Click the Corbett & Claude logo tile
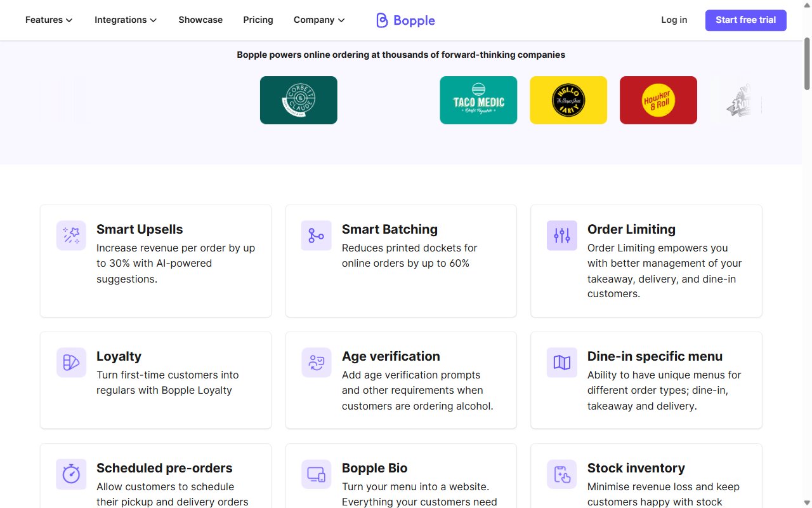The height and width of the screenshot is (508, 812). pos(299,100)
